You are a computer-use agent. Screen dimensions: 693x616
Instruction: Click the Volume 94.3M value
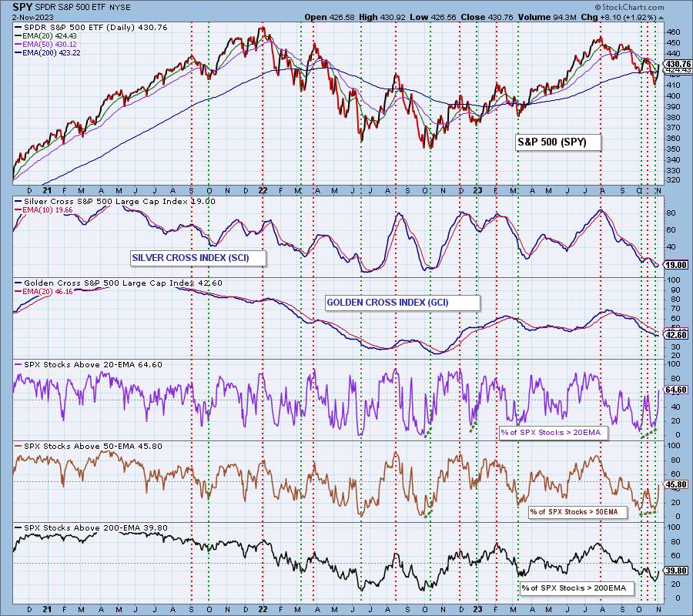coord(547,17)
